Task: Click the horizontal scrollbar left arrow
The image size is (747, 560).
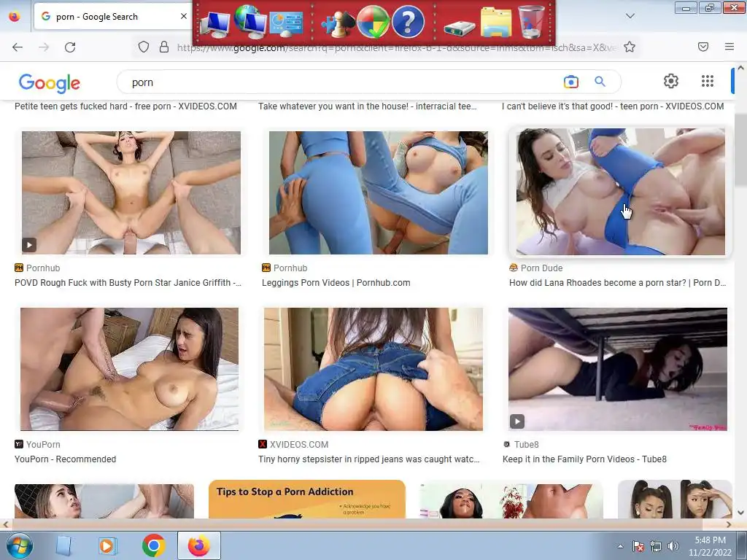Action: coord(5,524)
